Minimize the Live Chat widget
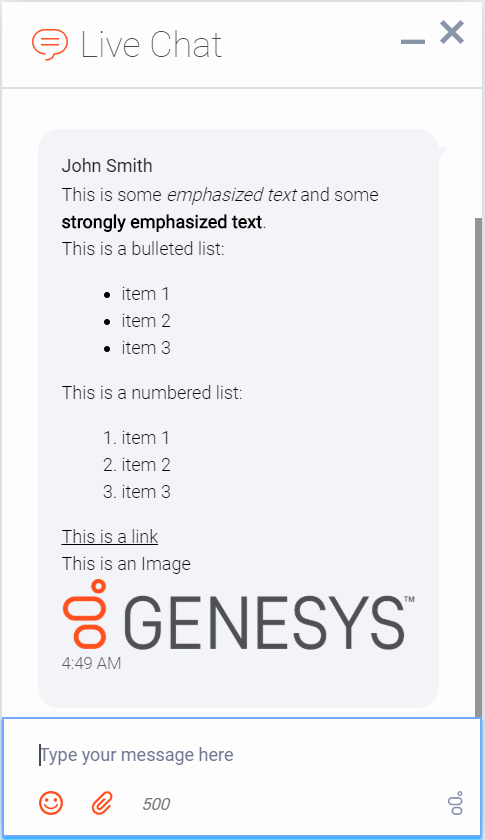485x840 pixels. click(413, 42)
